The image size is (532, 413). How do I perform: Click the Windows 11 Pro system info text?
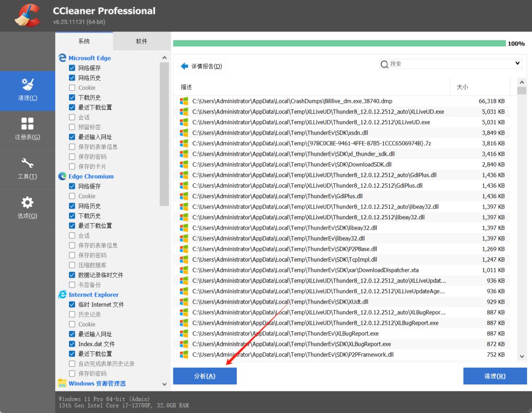pyautogui.click(x=104, y=399)
